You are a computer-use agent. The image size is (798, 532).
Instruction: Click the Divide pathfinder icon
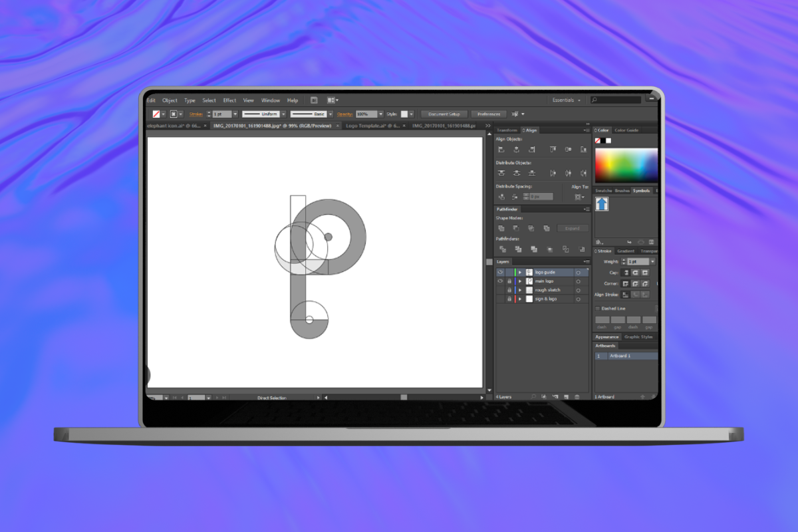503,249
